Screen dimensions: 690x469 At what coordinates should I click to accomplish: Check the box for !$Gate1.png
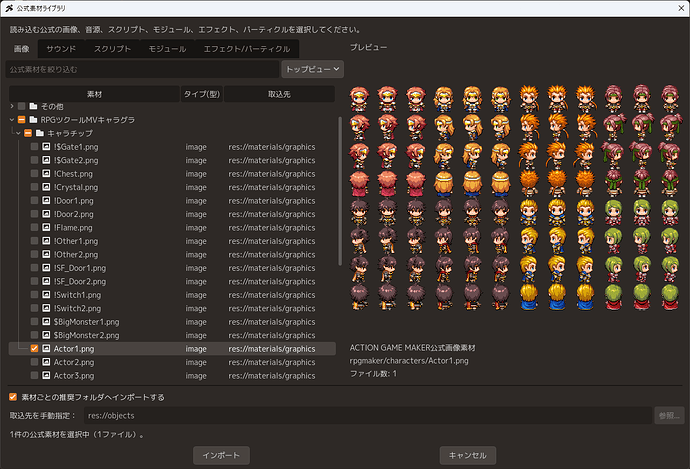tap(34, 147)
